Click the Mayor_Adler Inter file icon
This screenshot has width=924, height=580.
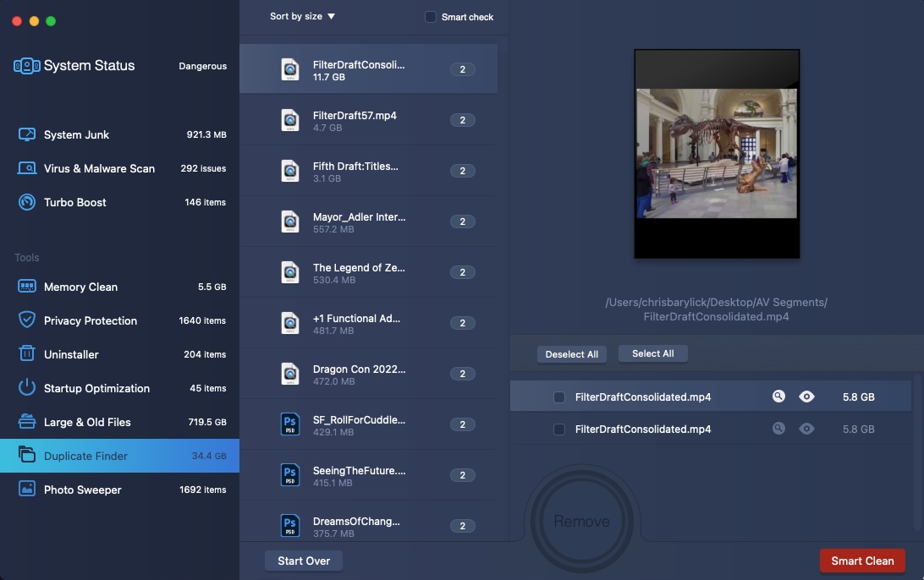tap(290, 222)
